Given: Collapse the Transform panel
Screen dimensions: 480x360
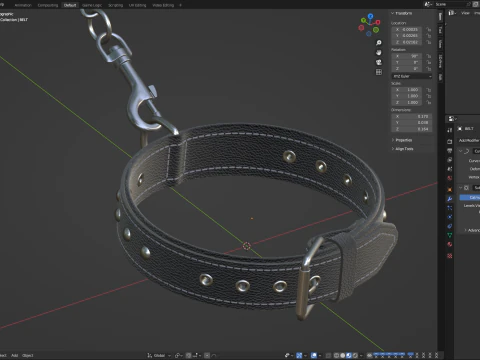Looking at the screenshot, I should [401, 13].
